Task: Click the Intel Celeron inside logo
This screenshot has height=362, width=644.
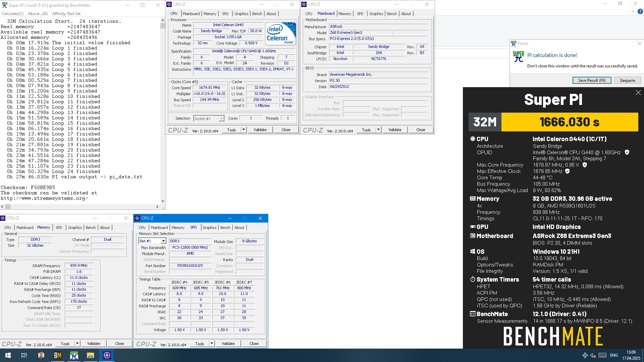Action: pos(281,34)
